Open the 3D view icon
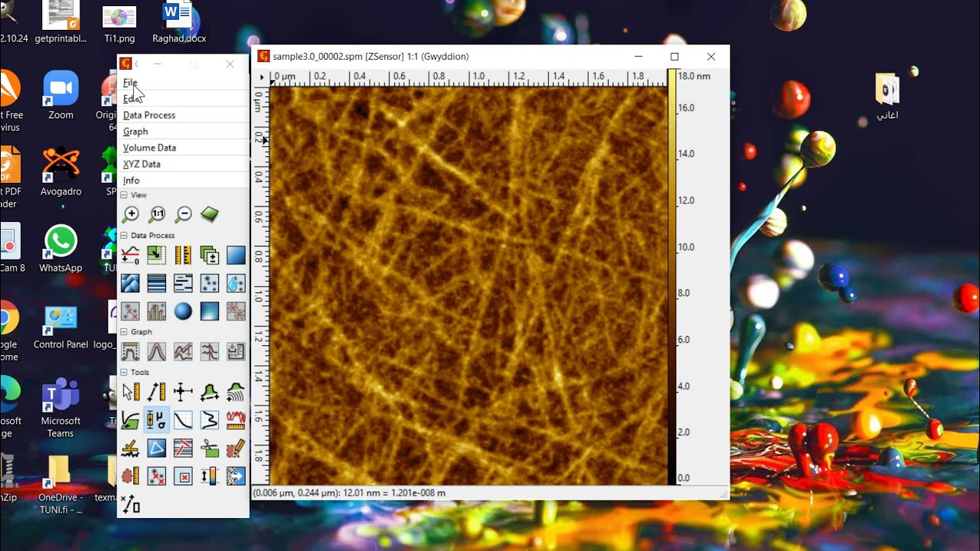The height and width of the screenshot is (551, 980). point(210,215)
